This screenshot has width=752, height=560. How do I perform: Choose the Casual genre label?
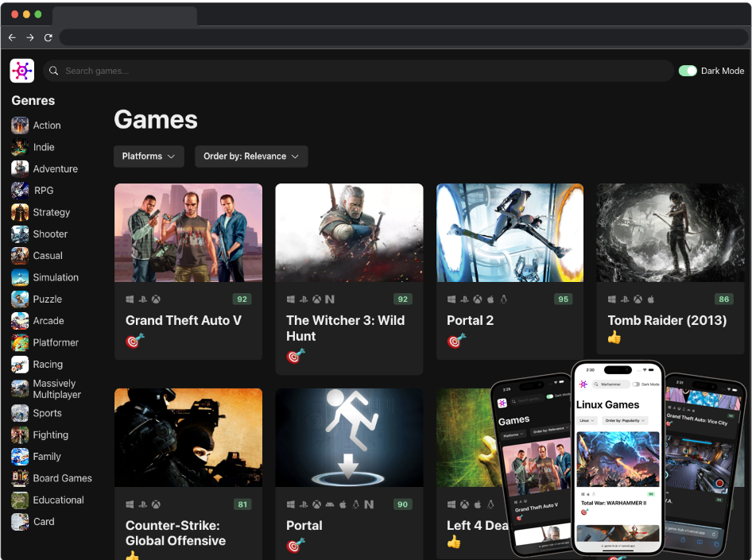(48, 256)
